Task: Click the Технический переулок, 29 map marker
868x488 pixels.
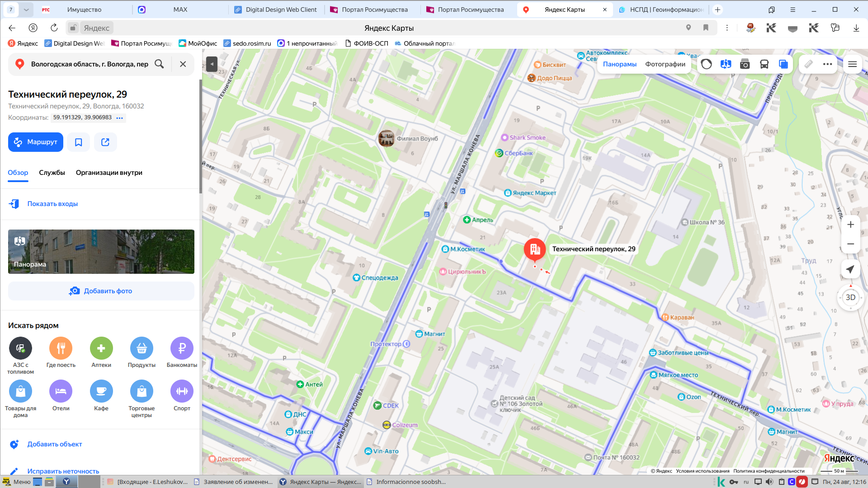Action: (x=535, y=250)
